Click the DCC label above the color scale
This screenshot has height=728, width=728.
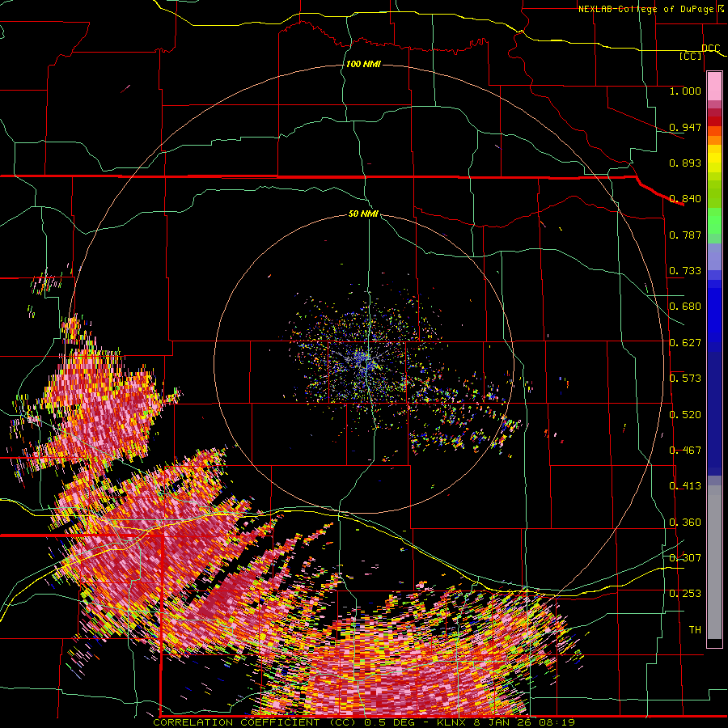click(x=710, y=49)
